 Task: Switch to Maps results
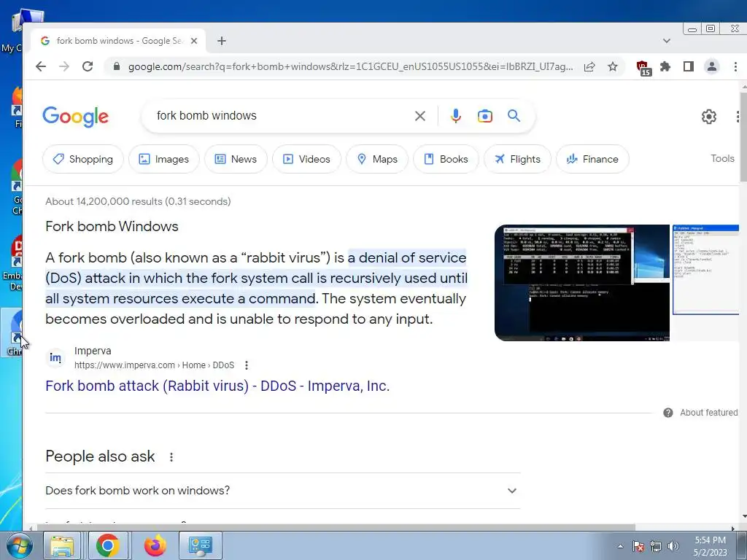click(377, 159)
